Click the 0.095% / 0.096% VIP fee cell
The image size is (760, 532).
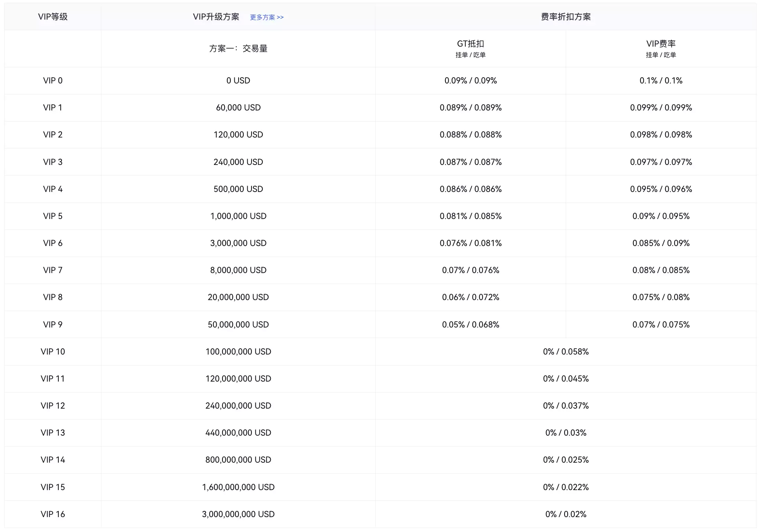661,189
